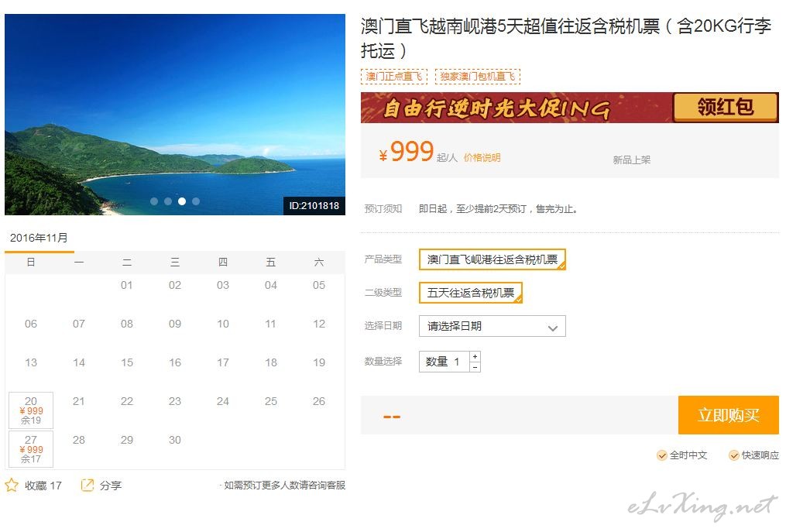This screenshot has width=786, height=532.
Task: Select secondary type 五天往返含税机票
Action: [471, 293]
